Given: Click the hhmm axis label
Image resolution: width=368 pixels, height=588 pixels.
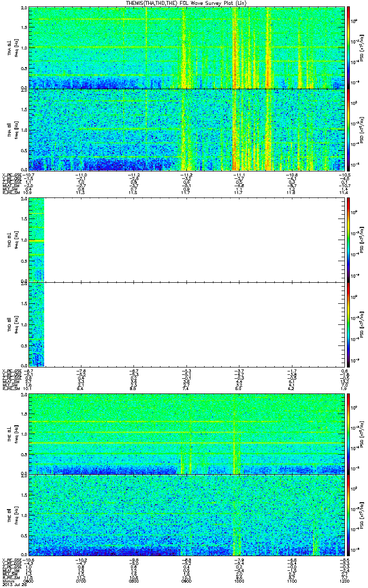Looking at the screenshot, I should pyautogui.click(x=7, y=582).
